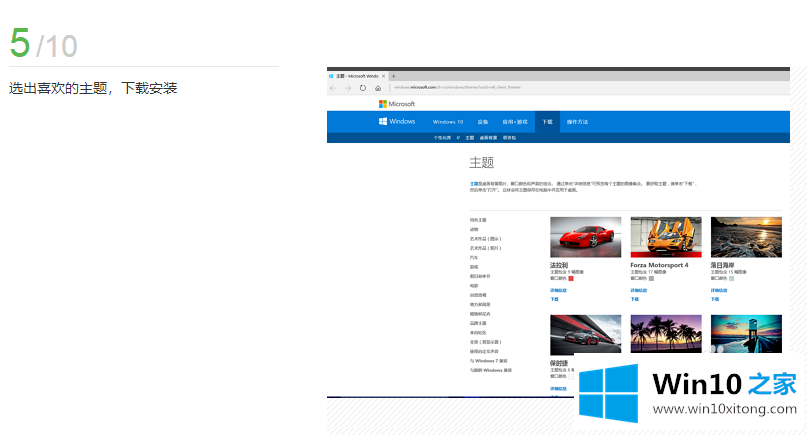This screenshot has height=435, width=809.
Task: Click the Windows logo in blue navigation bar
Action: click(397, 121)
